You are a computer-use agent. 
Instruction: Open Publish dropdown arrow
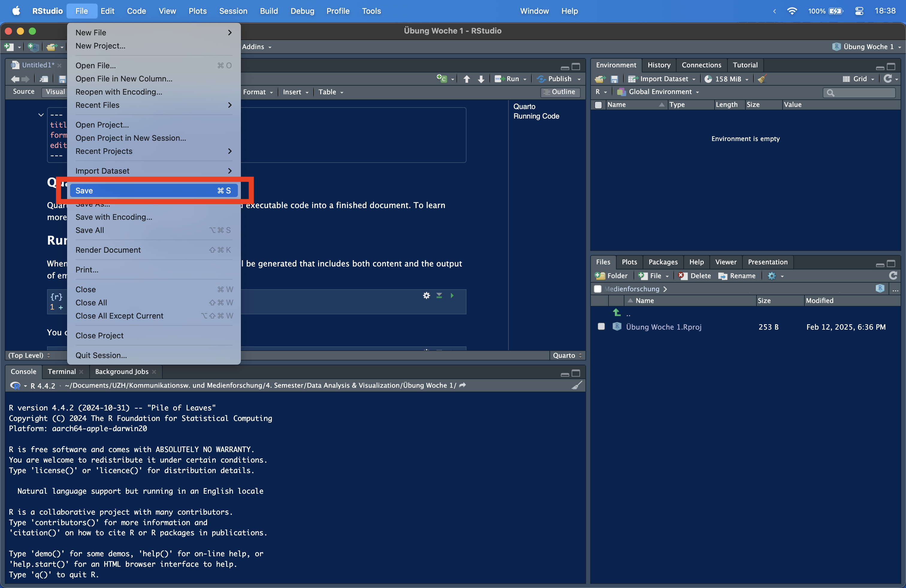[579, 79]
